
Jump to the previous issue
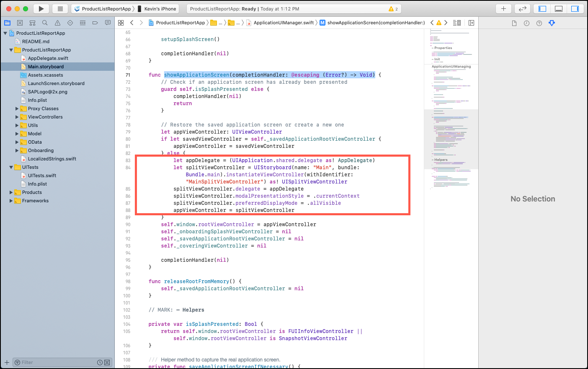(432, 23)
